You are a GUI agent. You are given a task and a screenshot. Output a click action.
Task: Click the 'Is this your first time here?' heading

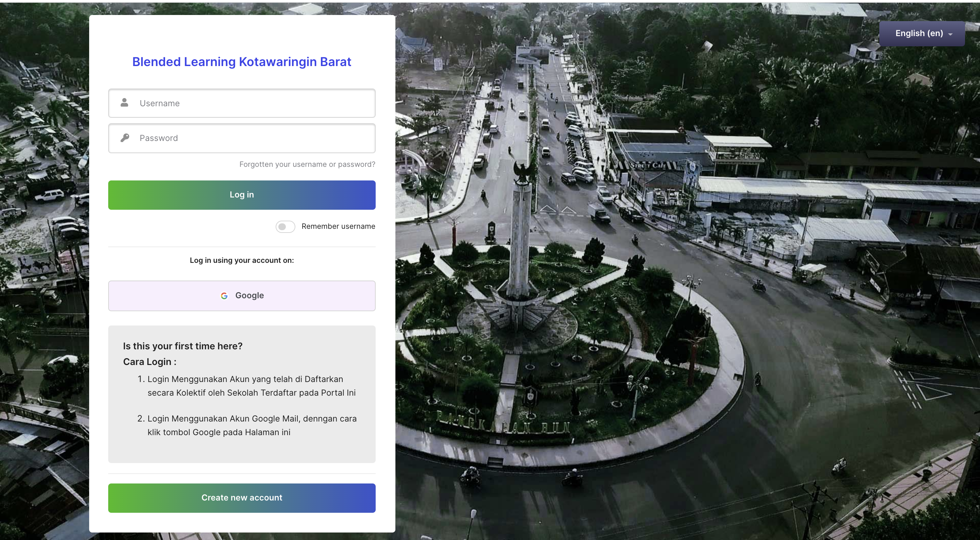click(183, 346)
